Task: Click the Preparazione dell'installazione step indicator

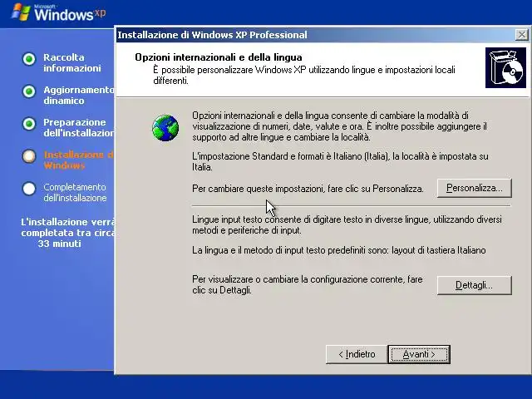Action: (29, 124)
